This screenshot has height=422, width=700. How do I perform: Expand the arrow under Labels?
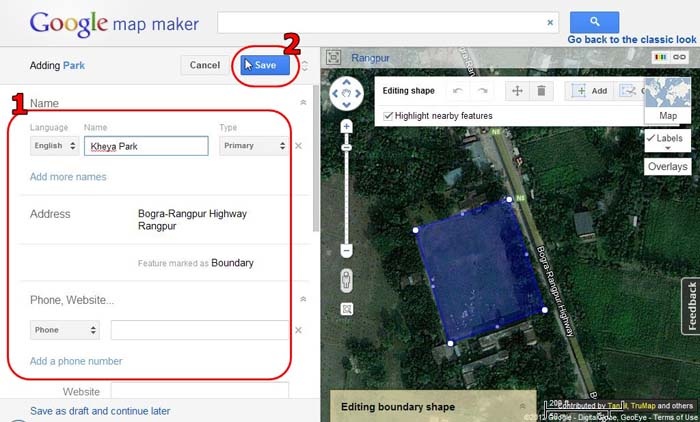[668, 148]
